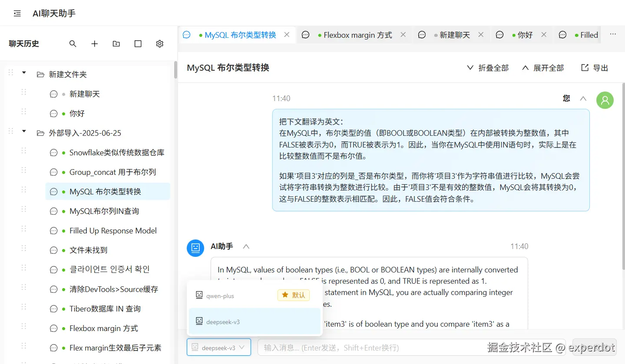Viewport: 625px width, 364px height.
Task: Open the hamburger navigation menu
Action: point(17,13)
